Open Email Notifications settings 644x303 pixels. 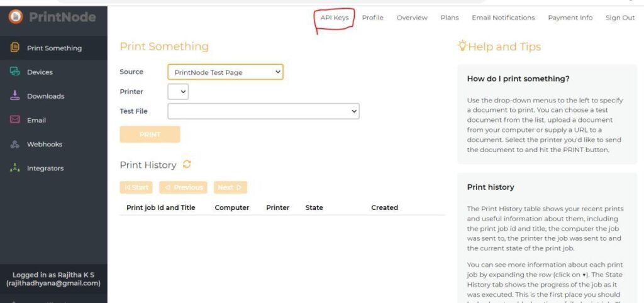pyautogui.click(x=503, y=18)
